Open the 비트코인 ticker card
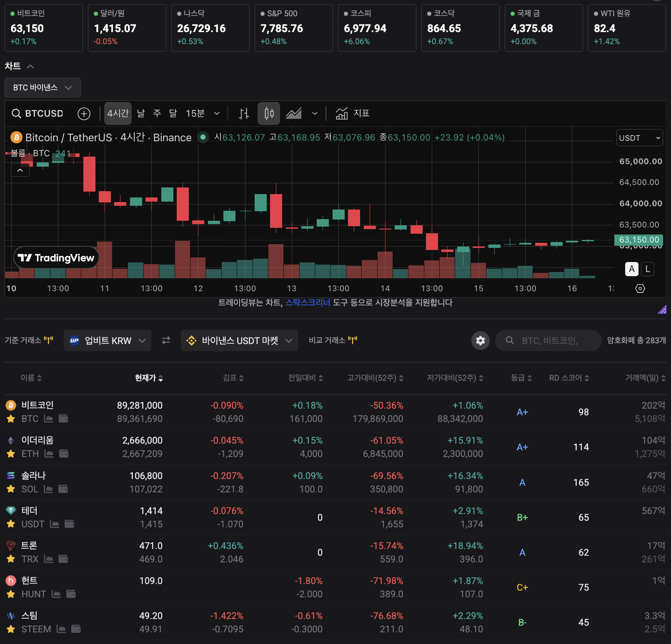The height and width of the screenshot is (644, 671). click(x=44, y=28)
